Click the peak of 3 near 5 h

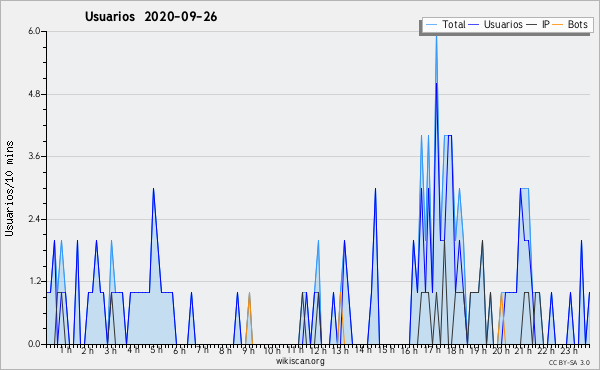click(x=153, y=189)
